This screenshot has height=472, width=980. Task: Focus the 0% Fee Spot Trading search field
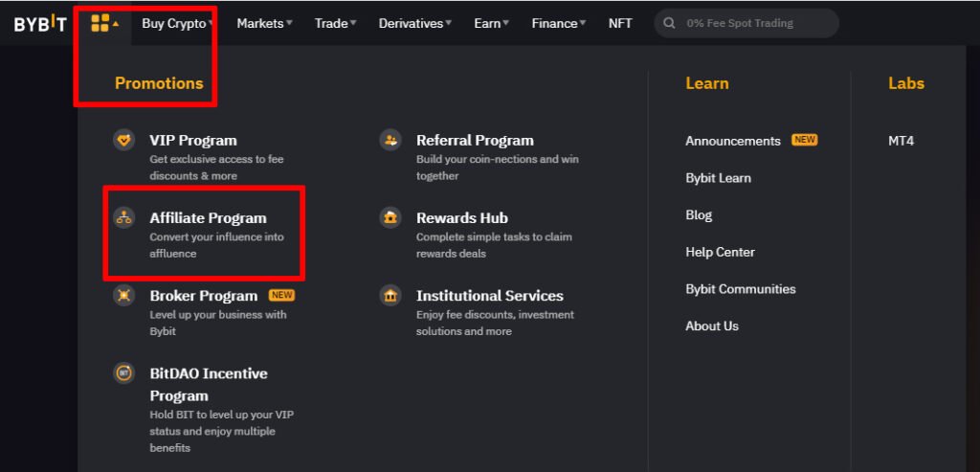(x=746, y=23)
